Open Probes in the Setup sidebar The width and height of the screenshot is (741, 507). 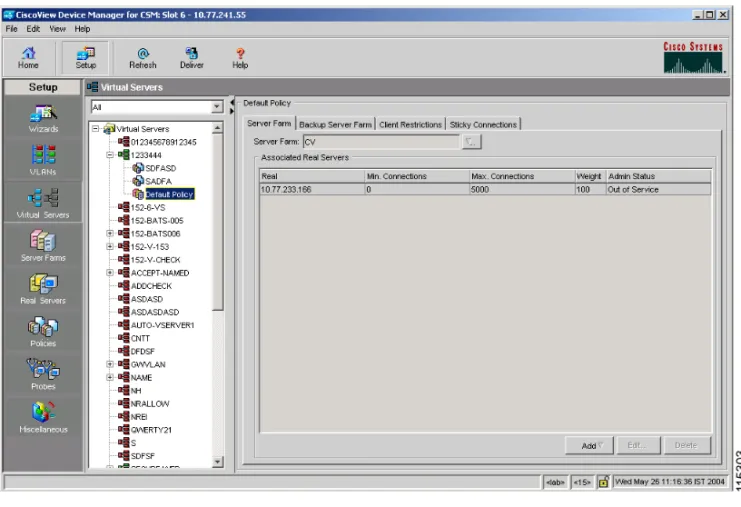tap(43, 374)
